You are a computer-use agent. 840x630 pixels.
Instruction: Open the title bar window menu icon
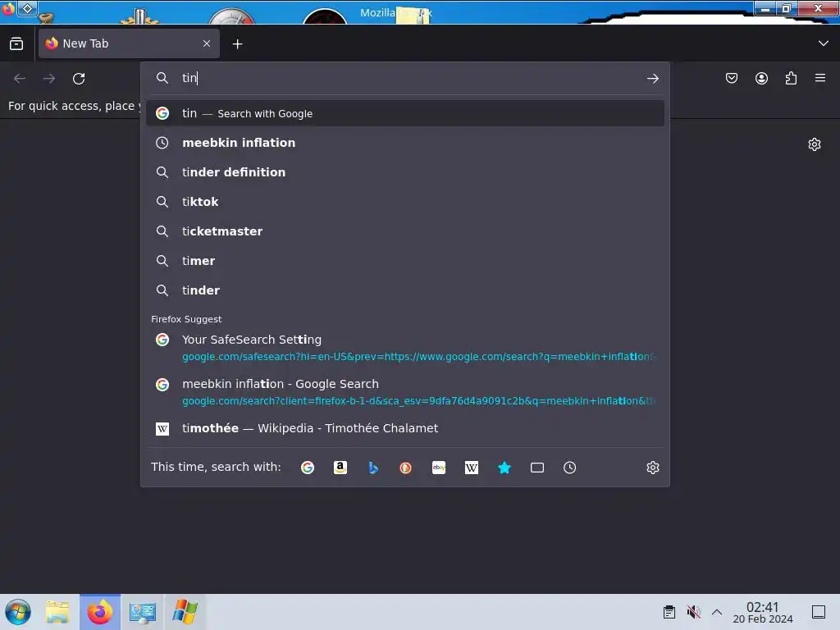pyautogui.click(x=27, y=8)
